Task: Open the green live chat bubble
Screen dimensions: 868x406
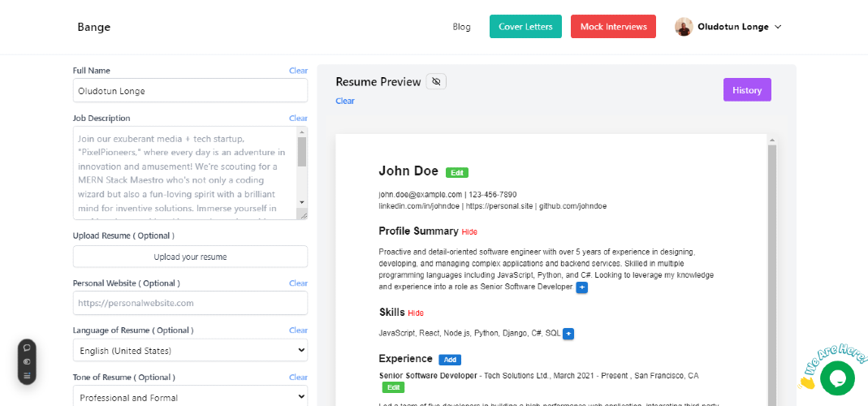Action: tap(838, 378)
